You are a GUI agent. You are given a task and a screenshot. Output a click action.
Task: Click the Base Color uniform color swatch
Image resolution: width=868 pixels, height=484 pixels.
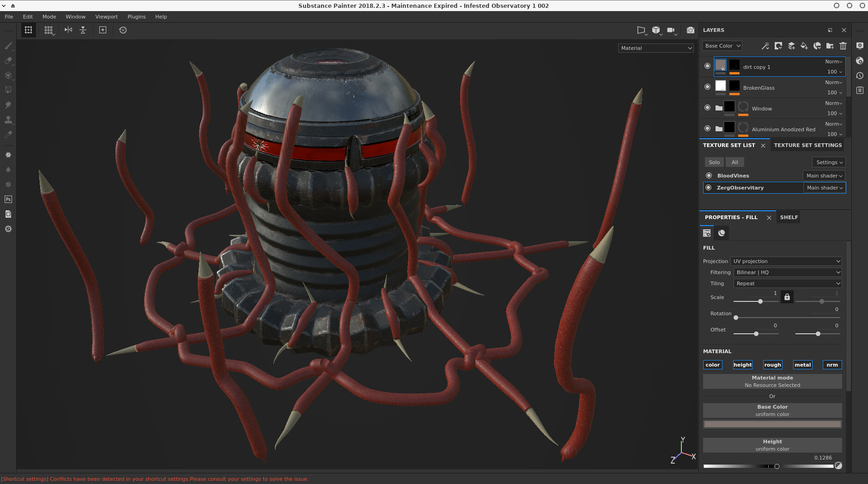click(x=772, y=424)
